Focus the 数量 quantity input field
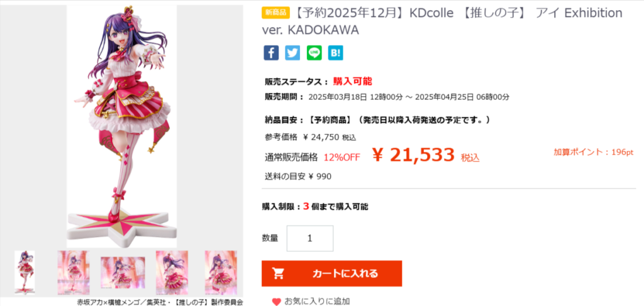Image resolution: width=644 pixels, height=306 pixels. [x=310, y=238]
